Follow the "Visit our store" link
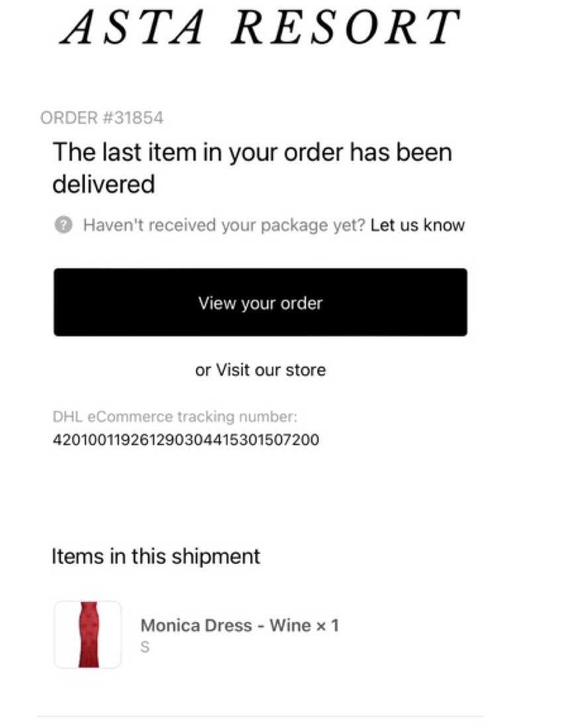583x728 pixels. pos(271,370)
